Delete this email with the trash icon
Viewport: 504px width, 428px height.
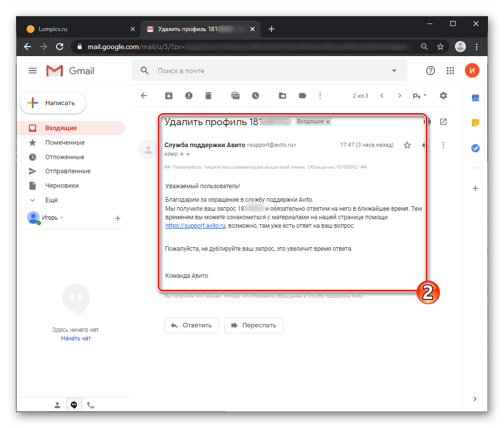208,96
